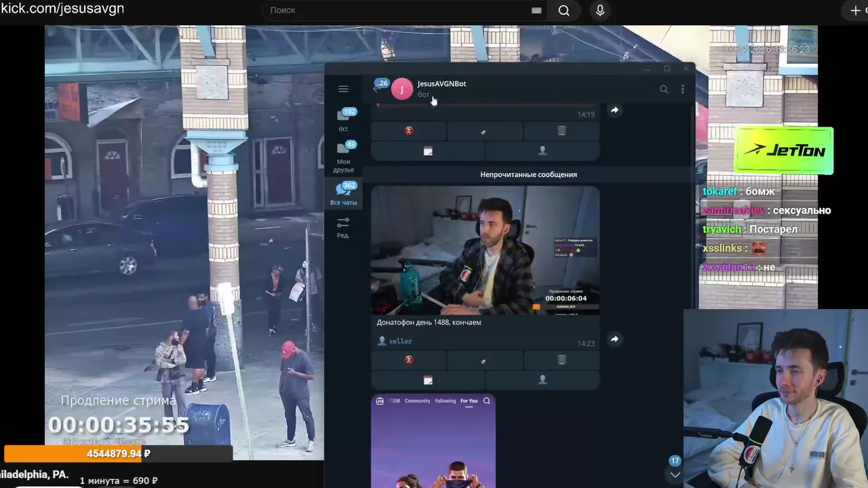
Task: Go back using the arrow beside JesusAVGNBot
Action: pyautogui.click(x=377, y=89)
